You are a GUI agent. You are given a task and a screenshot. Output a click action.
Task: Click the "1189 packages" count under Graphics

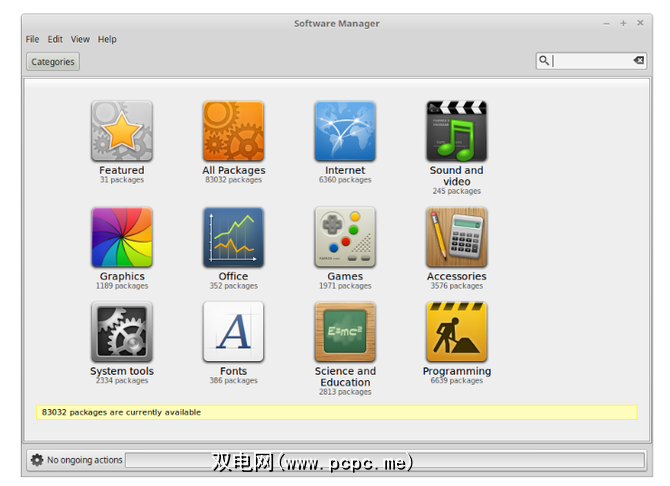122,286
